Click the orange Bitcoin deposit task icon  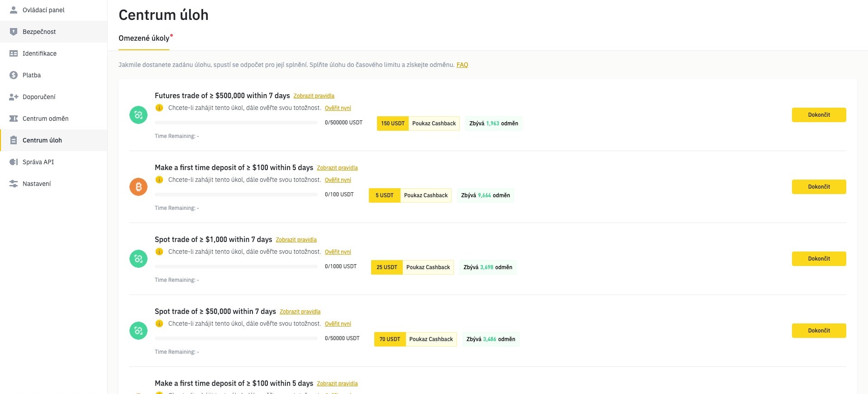[138, 187]
